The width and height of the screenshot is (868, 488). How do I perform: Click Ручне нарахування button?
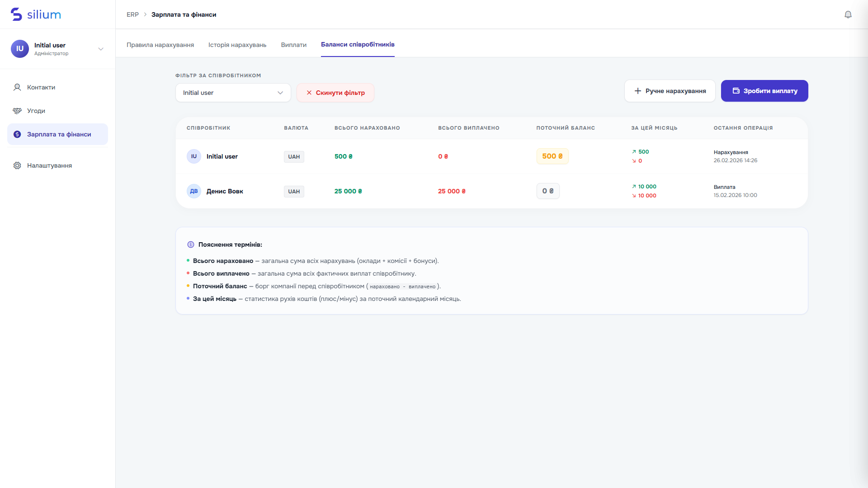point(670,91)
